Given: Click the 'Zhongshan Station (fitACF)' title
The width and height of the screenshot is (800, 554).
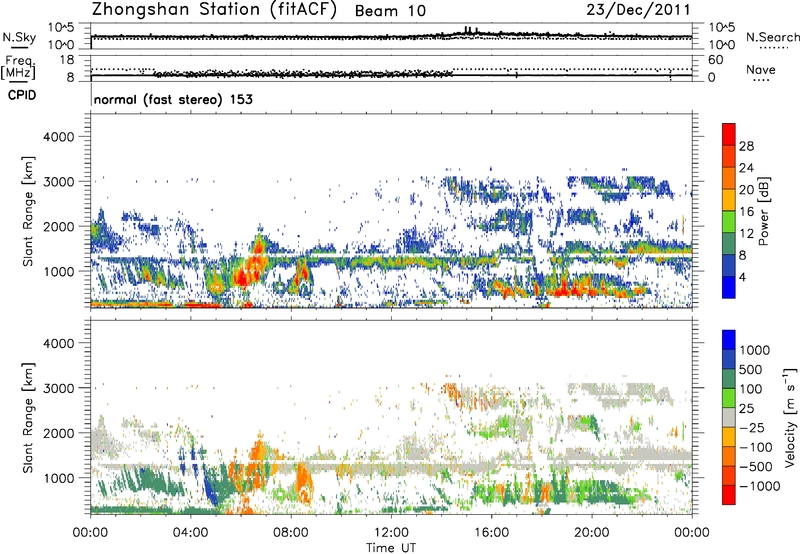Looking at the screenshot, I should click(214, 10).
